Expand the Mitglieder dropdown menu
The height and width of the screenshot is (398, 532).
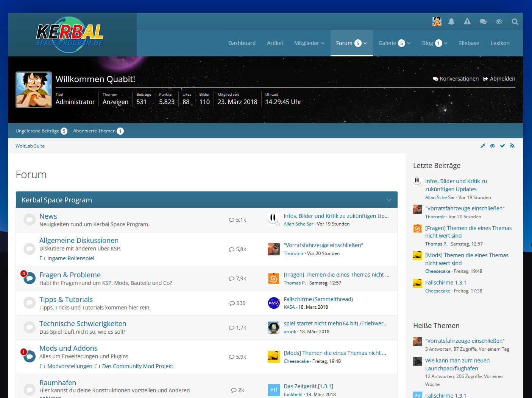309,43
